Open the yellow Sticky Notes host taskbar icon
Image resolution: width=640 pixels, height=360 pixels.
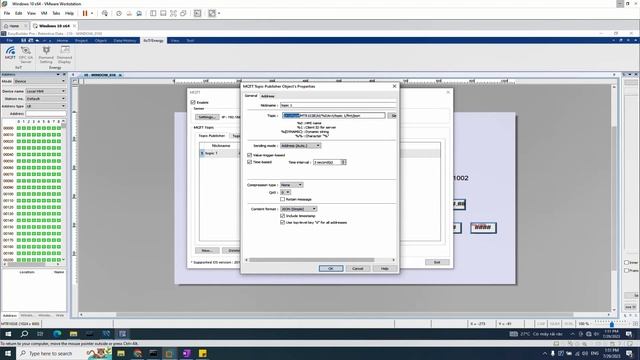tap(203, 353)
